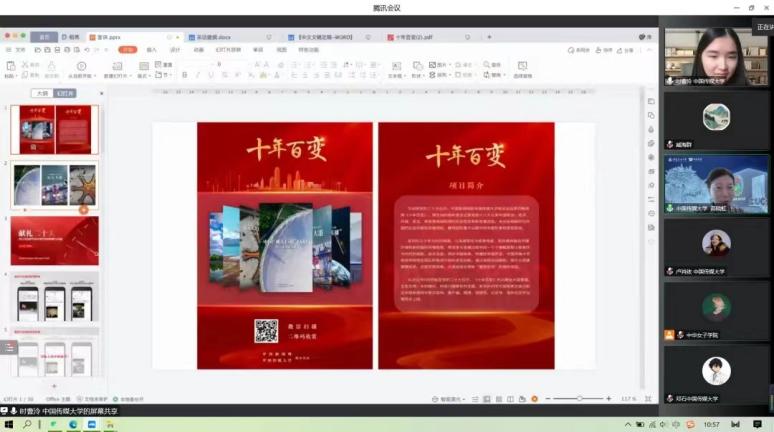
Task: Click the paste icon in ribbon
Action: pyautogui.click(x=10, y=67)
